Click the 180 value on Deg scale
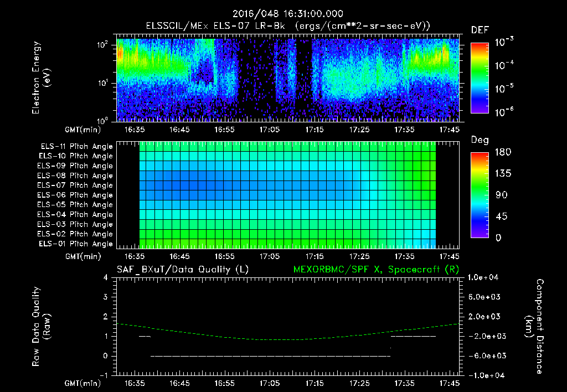Screen dimensions: 567x392 [x=503, y=152]
